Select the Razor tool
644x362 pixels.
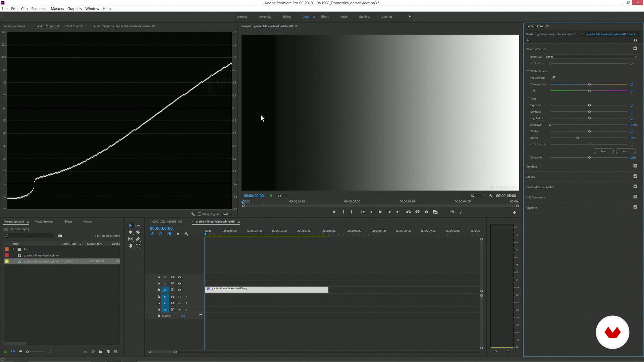coord(138,232)
